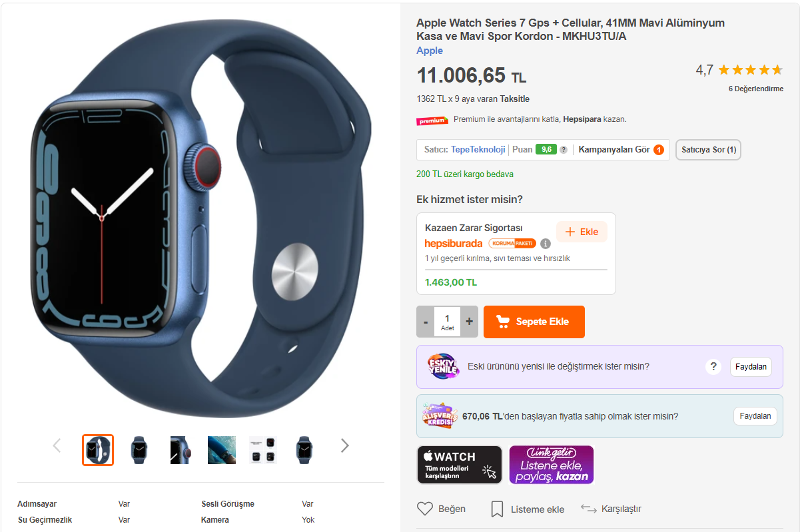Add Kazaen Zarar Sigortası with Ekle
Image resolution: width=802 pixels, height=532 pixels.
582,232
